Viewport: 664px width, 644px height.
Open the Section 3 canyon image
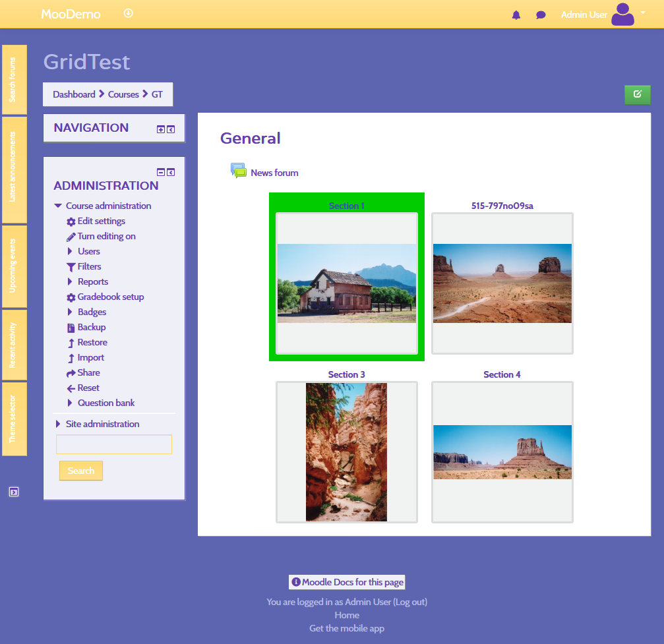[x=347, y=452]
